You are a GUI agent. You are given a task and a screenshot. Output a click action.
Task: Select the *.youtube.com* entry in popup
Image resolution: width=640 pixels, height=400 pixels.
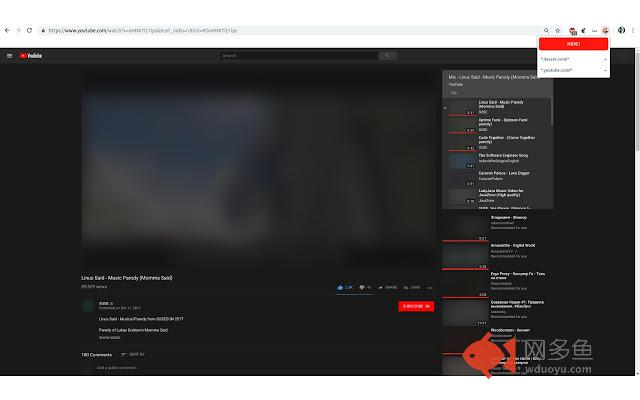point(556,70)
